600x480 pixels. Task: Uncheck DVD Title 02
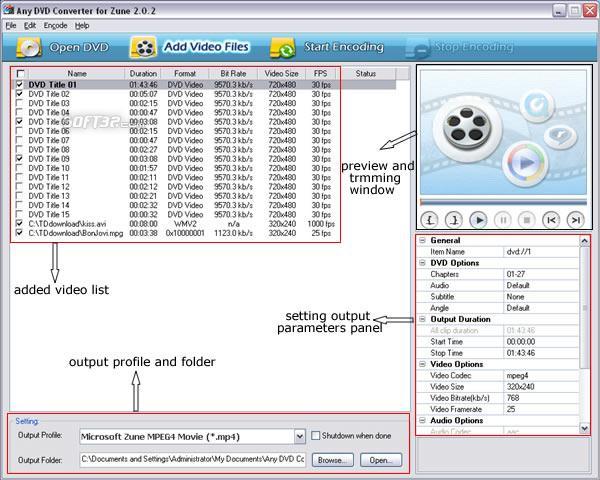19,94
